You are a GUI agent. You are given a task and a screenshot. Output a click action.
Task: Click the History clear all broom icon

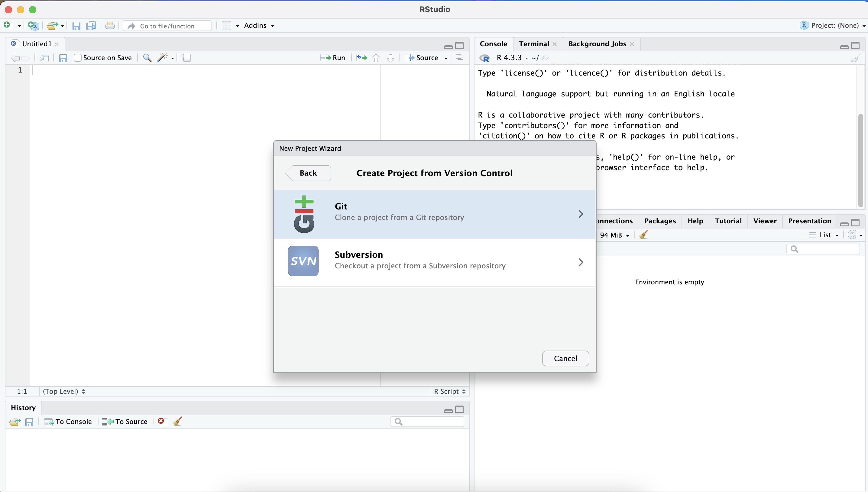pos(177,421)
